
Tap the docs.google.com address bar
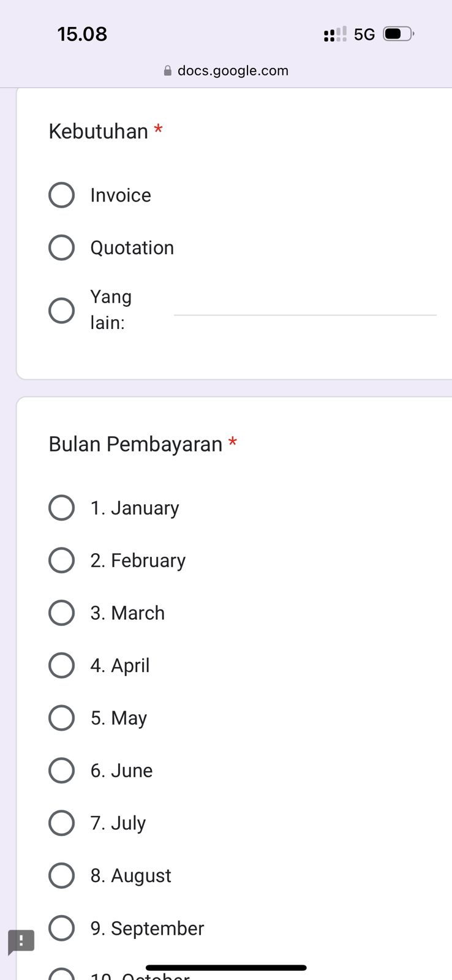(232, 71)
